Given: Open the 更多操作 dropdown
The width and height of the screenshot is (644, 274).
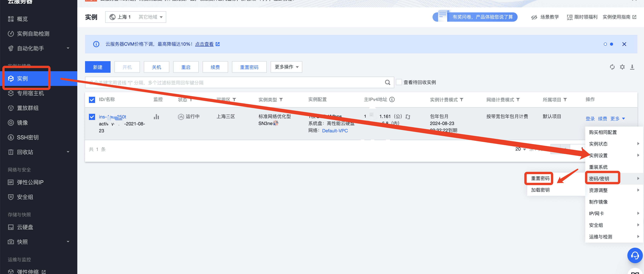Looking at the screenshot, I should (x=286, y=67).
